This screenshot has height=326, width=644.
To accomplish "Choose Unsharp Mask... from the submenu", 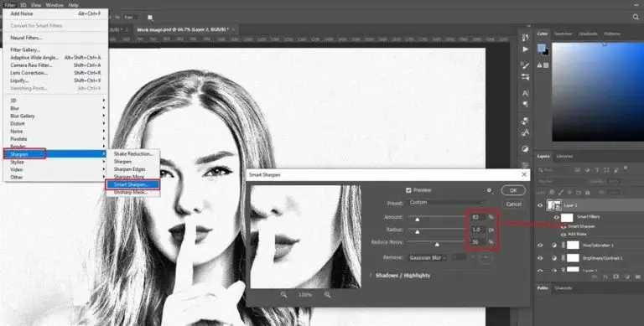I will tap(132, 192).
